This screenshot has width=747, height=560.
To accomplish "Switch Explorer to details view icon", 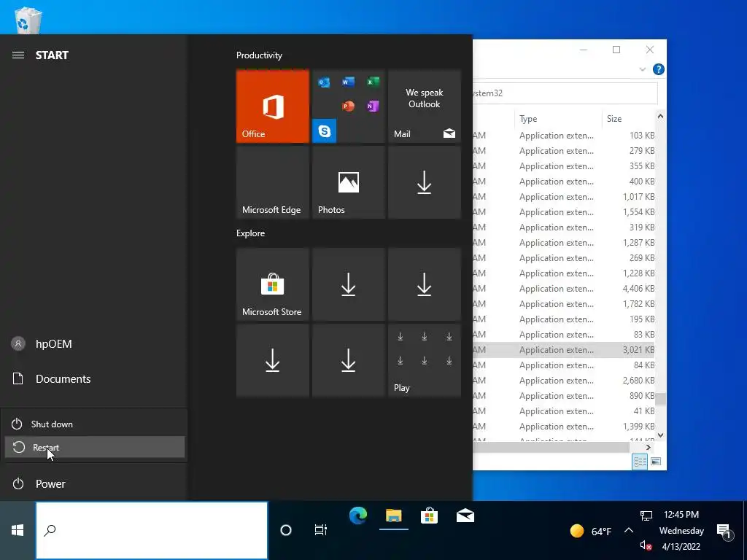I will tap(640, 462).
